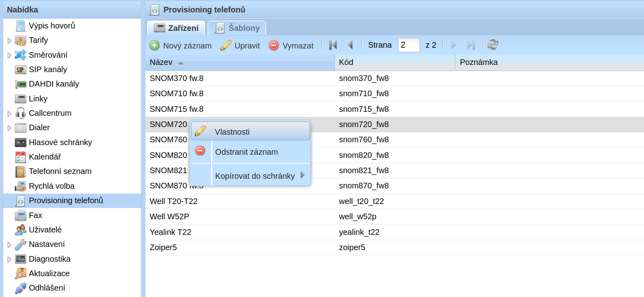Go to the first page

tap(333, 45)
